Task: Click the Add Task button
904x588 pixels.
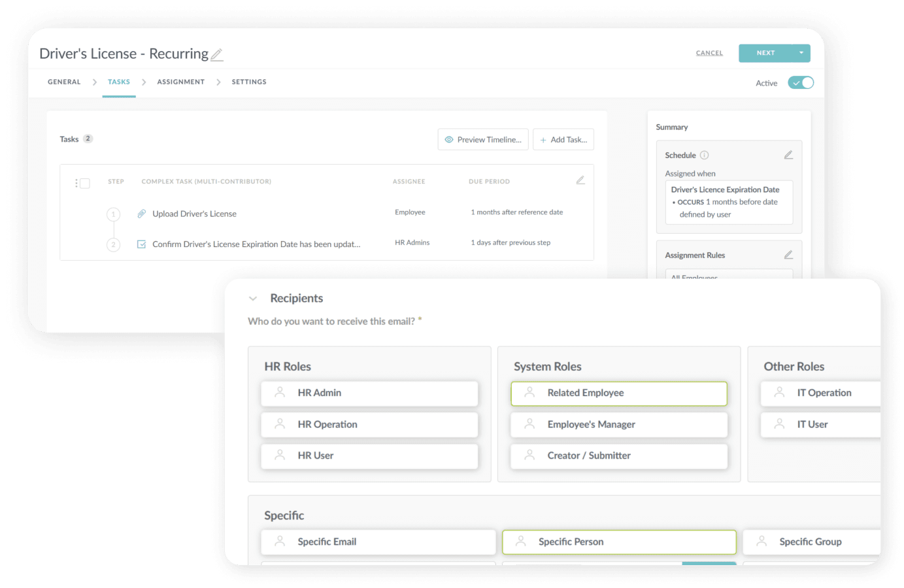Action: [563, 139]
